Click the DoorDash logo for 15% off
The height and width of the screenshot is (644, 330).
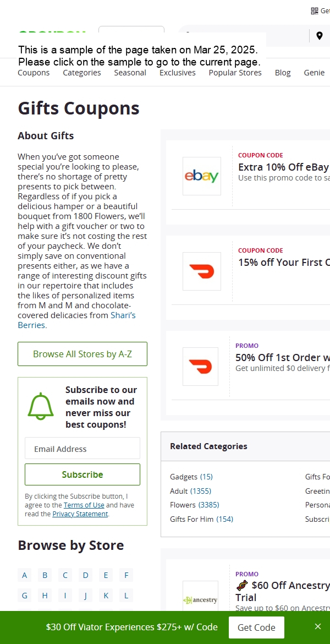pyautogui.click(x=201, y=271)
